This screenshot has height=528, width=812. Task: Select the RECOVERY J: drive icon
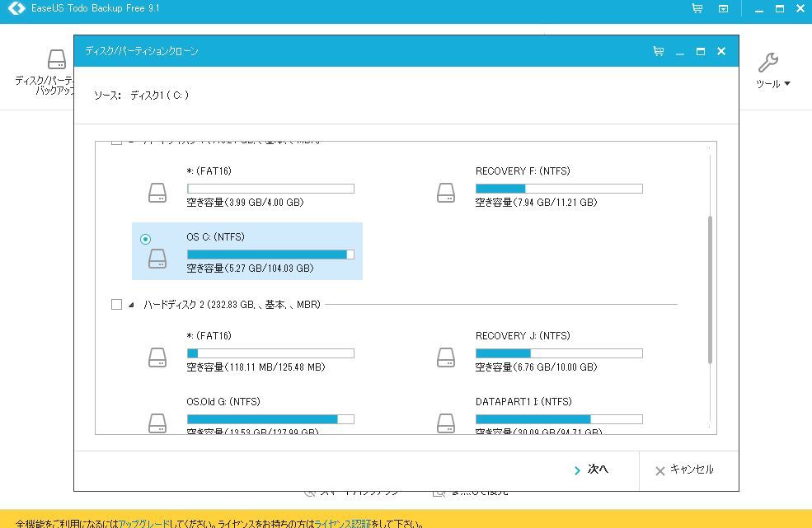(x=446, y=357)
